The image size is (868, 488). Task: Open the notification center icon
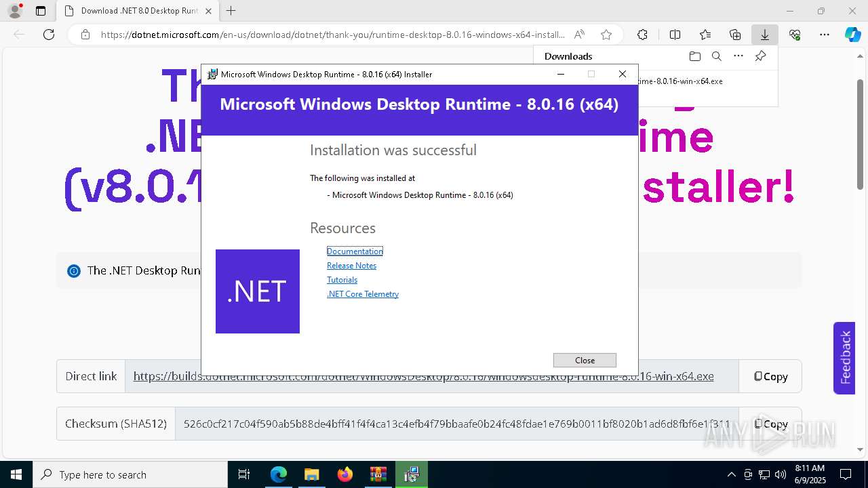tap(846, 474)
